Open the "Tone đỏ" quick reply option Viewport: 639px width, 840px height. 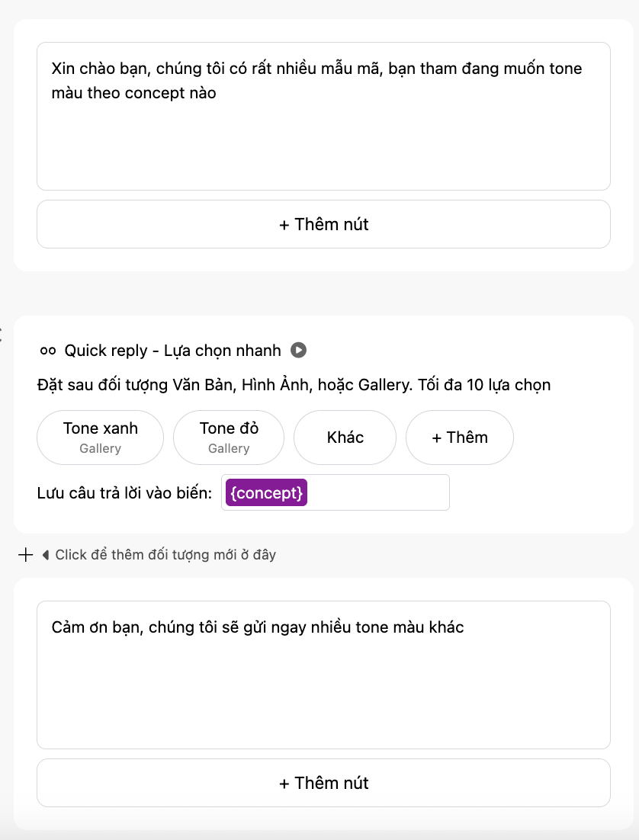click(x=229, y=437)
